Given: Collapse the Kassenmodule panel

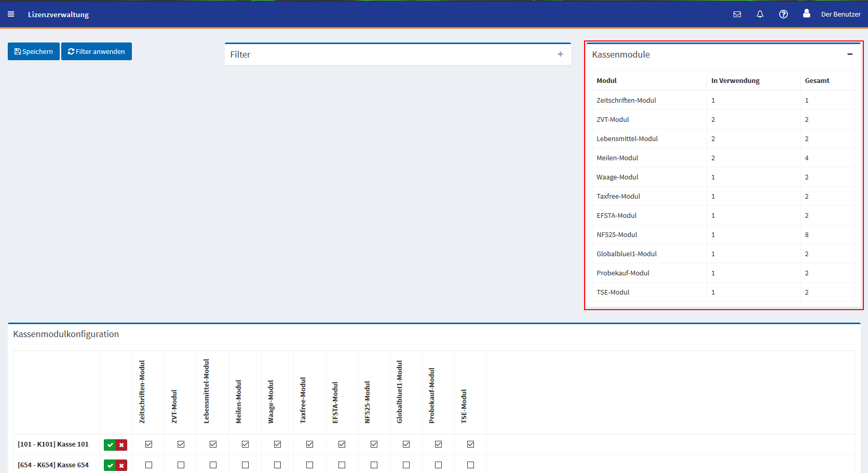Looking at the screenshot, I should [850, 54].
